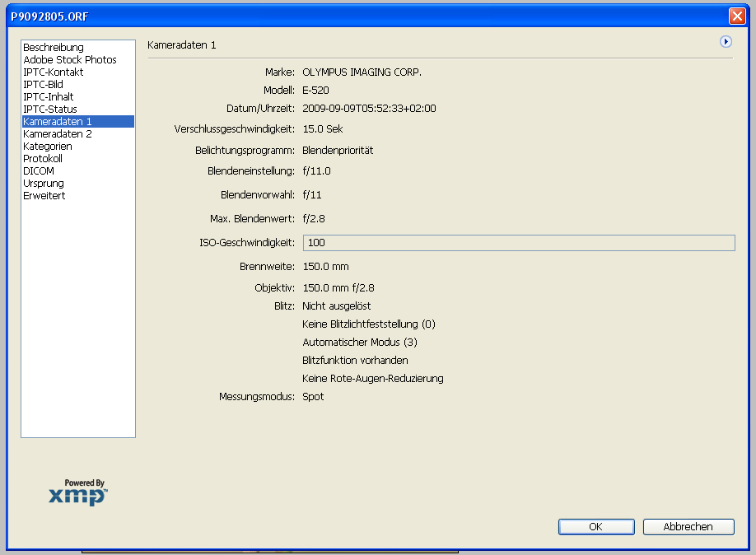Select Beschreibung in the category list

tap(78, 47)
